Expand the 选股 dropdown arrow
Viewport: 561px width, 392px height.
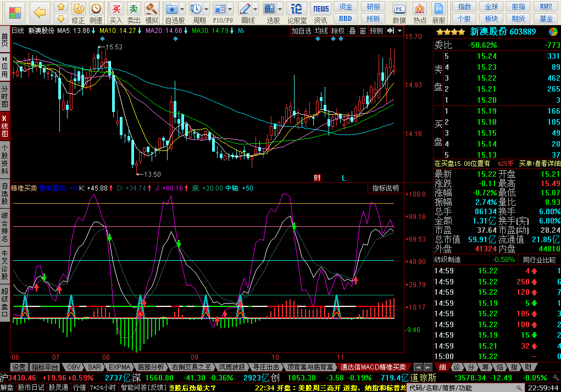pos(280,9)
